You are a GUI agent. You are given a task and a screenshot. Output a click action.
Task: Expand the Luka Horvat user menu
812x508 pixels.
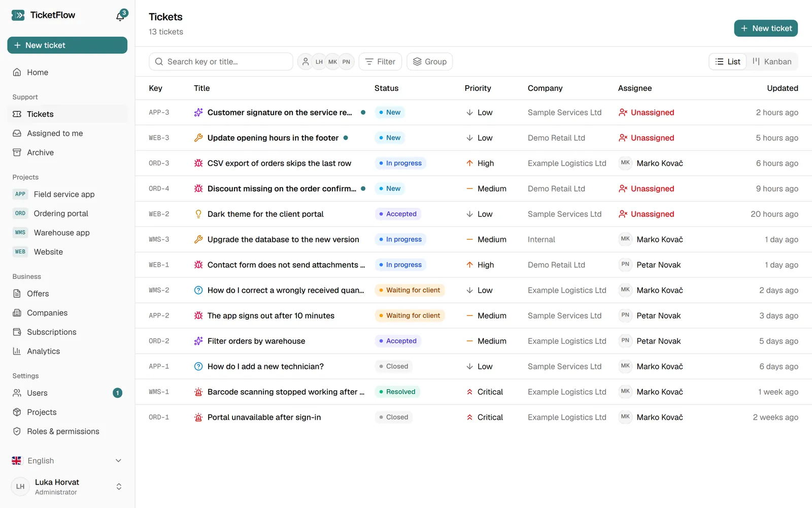[67, 487]
